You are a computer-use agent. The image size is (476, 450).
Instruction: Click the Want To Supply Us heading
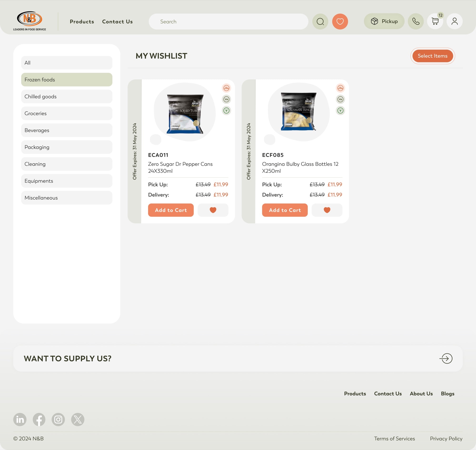[68, 358]
